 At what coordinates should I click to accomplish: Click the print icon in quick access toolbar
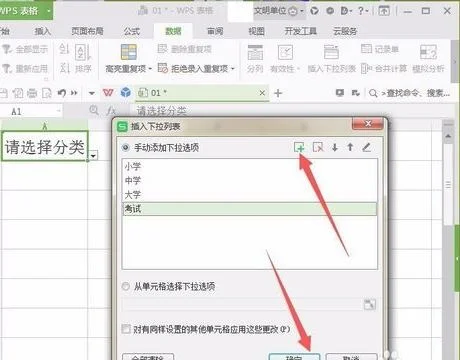(x=32, y=93)
